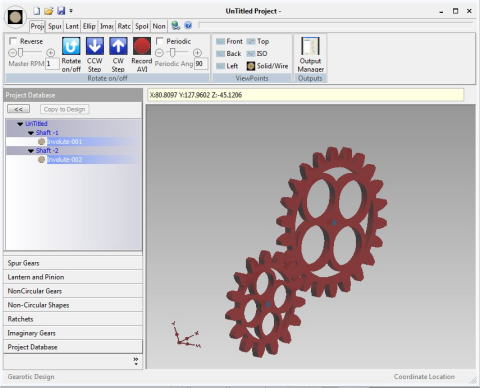Switch to the Ellip tab

click(89, 26)
